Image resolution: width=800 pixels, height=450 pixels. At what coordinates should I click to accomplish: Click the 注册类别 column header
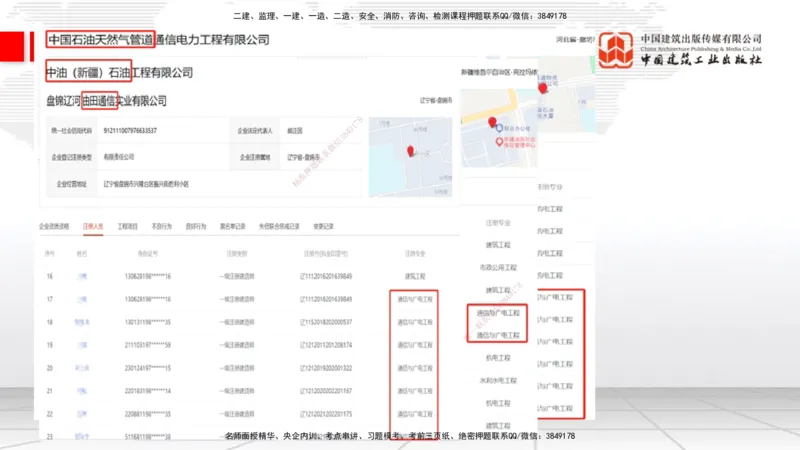[237, 253]
